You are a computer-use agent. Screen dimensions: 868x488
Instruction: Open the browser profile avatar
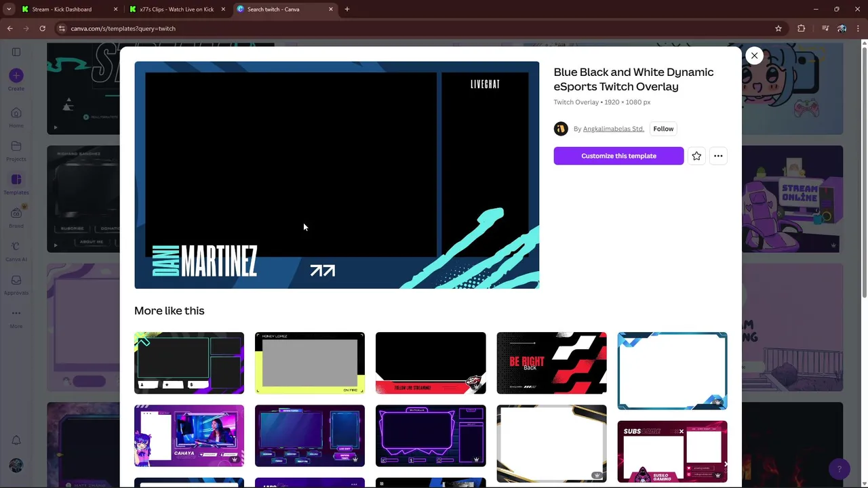click(x=842, y=28)
